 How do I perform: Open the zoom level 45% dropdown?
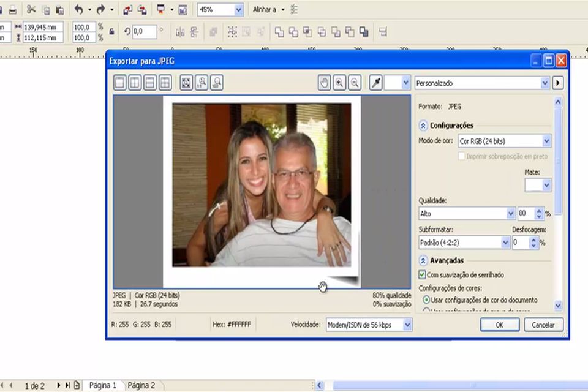[x=238, y=10]
